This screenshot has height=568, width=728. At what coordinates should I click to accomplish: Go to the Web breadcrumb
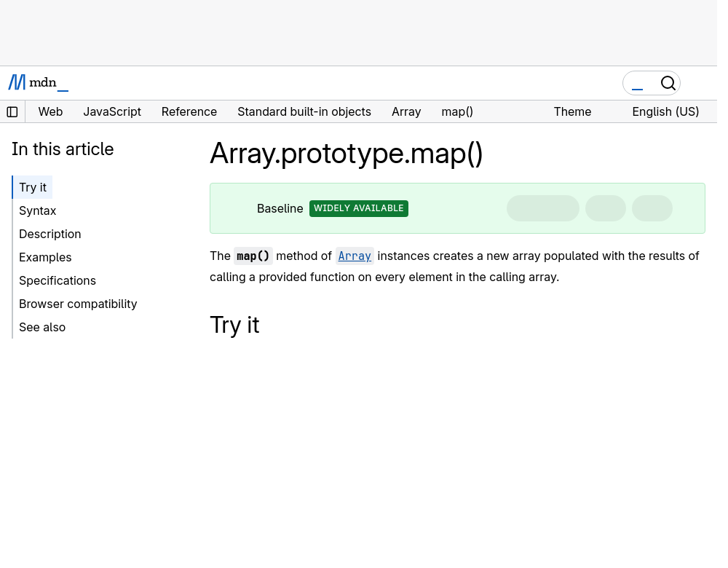50,112
